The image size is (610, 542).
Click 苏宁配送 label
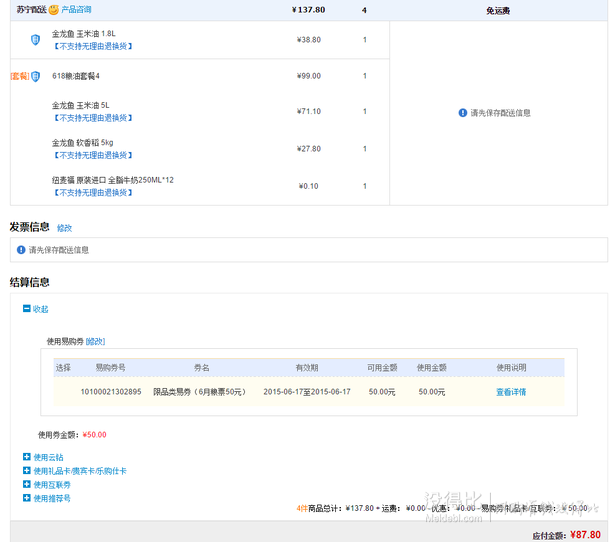tap(32, 10)
